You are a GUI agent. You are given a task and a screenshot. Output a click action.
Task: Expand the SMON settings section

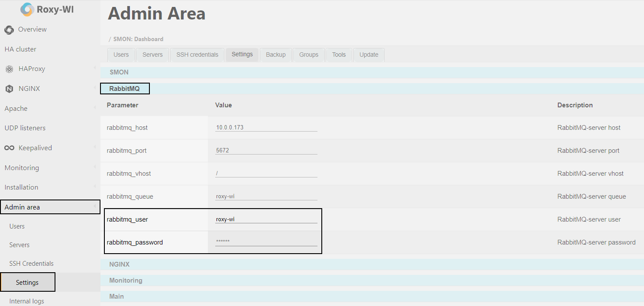(x=119, y=72)
